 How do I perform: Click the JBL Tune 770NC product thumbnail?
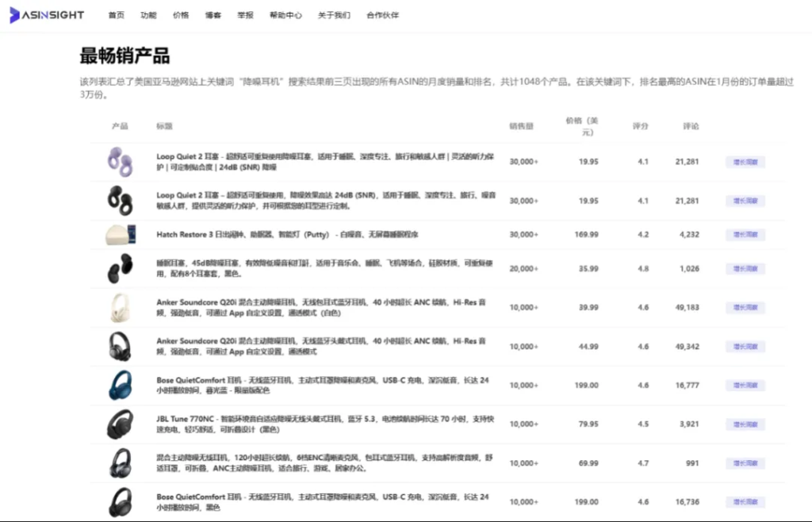point(120,424)
